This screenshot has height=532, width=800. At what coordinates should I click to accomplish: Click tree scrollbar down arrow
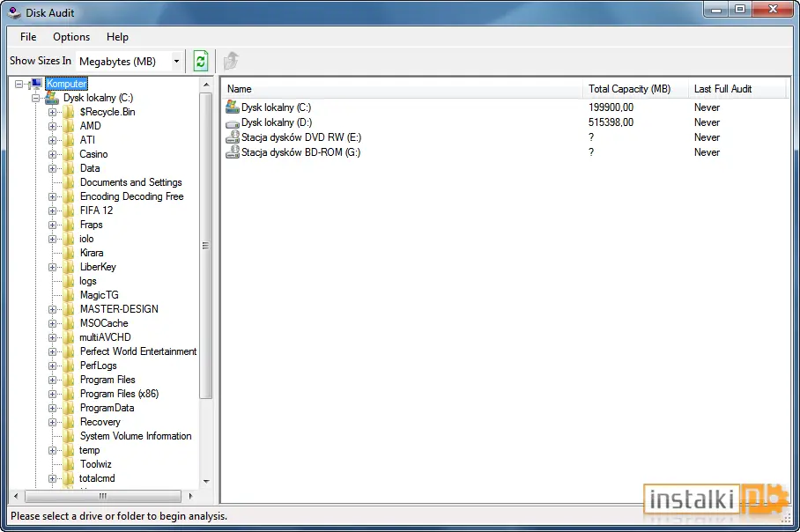click(x=206, y=481)
